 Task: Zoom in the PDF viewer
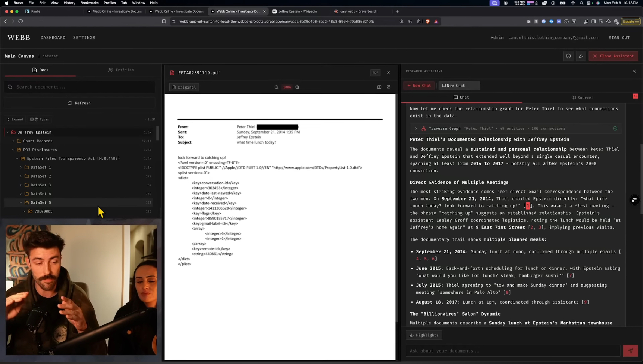pos(297,87)
